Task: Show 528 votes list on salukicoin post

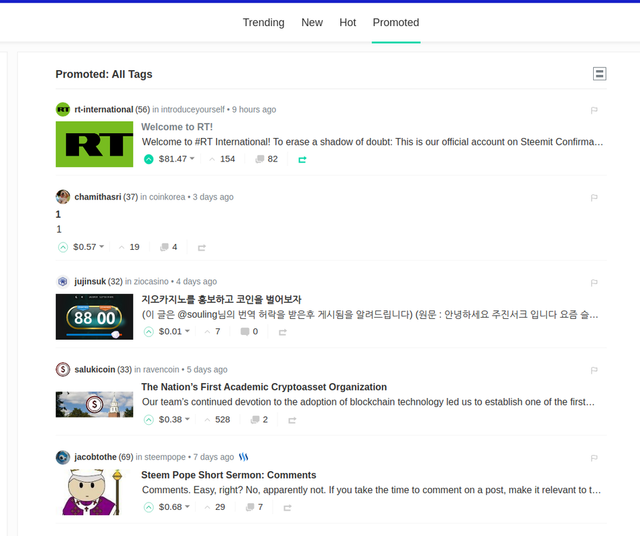Action: point(218,420)
